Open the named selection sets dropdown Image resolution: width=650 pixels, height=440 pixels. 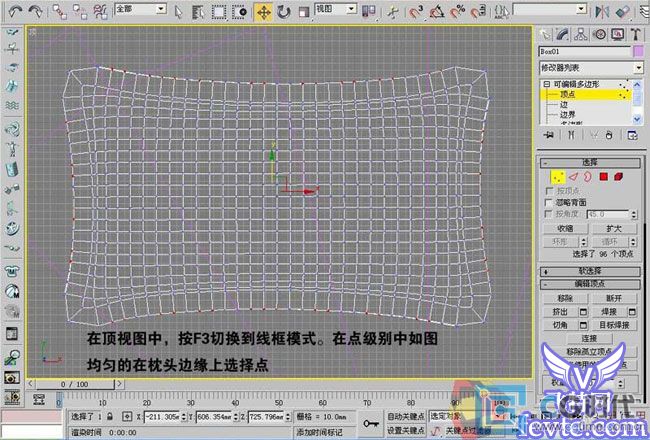(x=582, y=9)
